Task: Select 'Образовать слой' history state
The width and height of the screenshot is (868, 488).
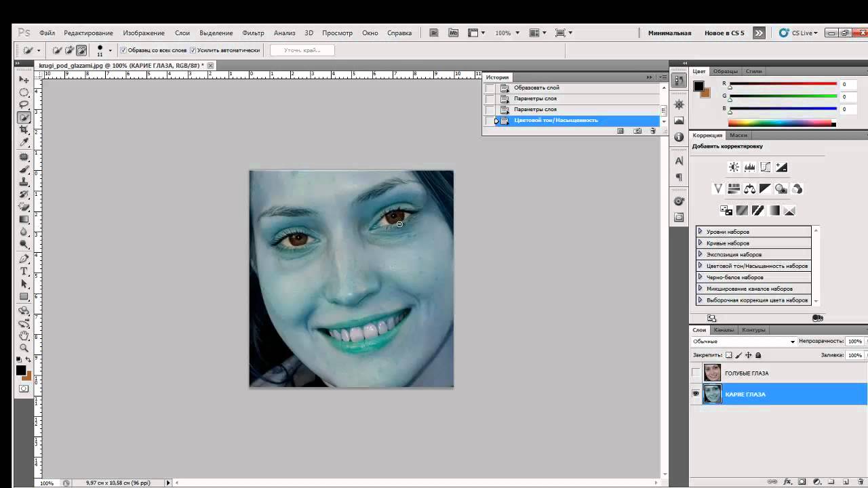Action: click(x=536, y=87)
